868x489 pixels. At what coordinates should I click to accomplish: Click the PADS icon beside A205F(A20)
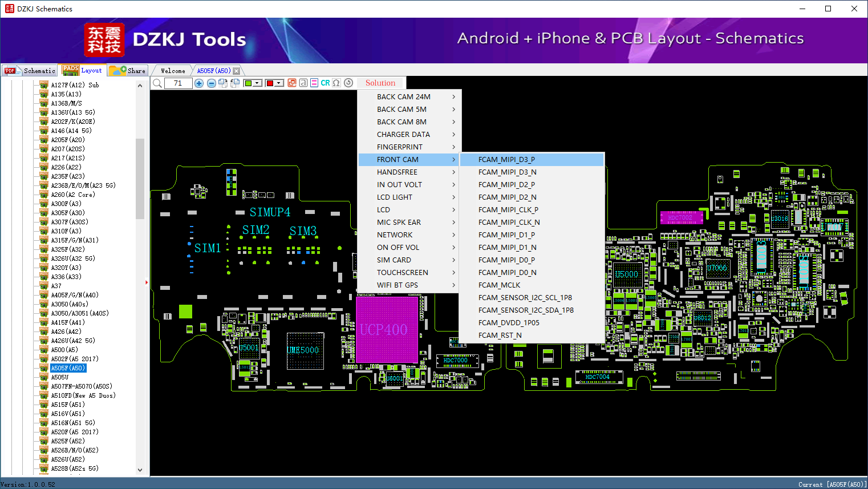(44, 140)
